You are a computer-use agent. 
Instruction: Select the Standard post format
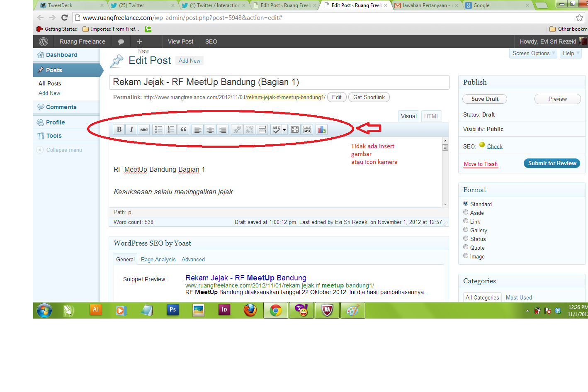point(466,203)
